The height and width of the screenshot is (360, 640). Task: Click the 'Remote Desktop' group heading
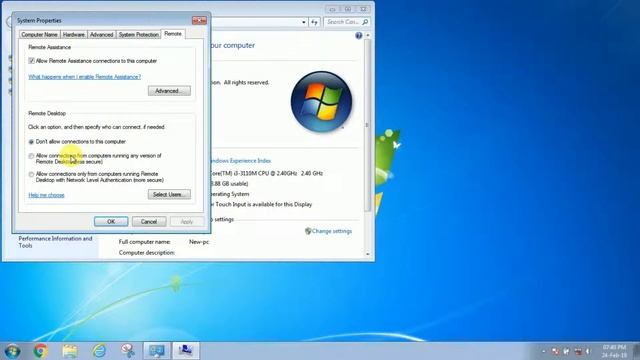(47, 113)
